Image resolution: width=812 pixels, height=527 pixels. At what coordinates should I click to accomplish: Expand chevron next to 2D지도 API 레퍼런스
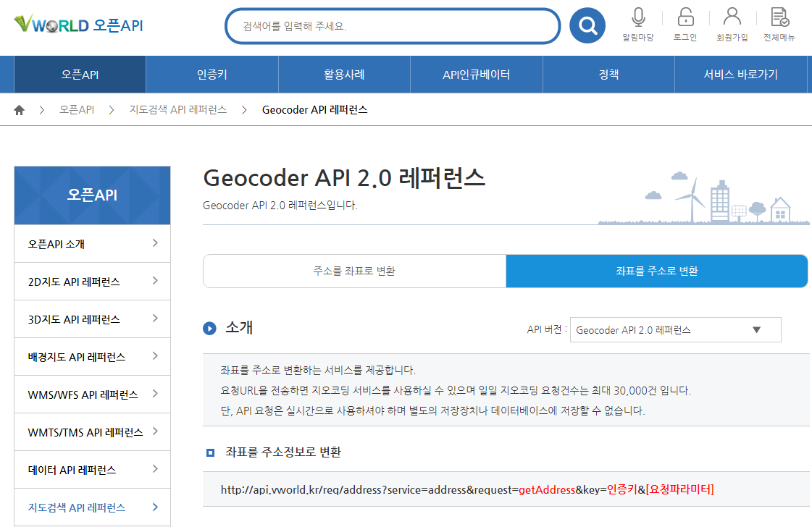coord(155,281)
